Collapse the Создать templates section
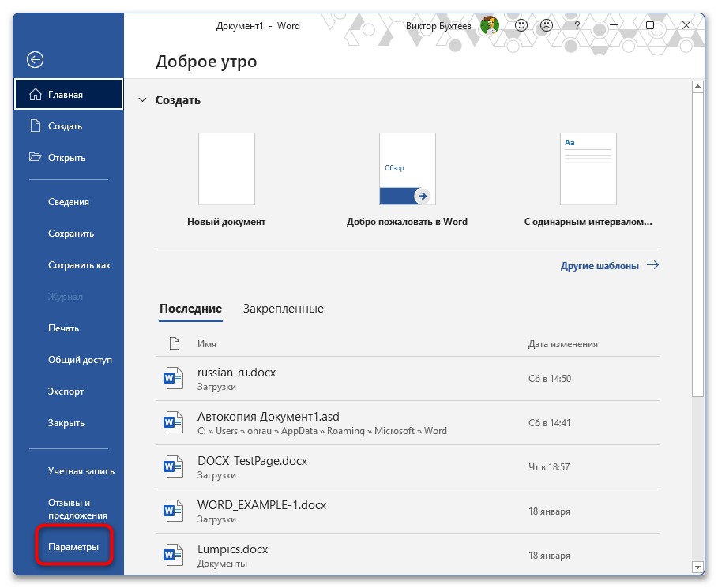Screen dimensions: 718x588 pos(142,100)
